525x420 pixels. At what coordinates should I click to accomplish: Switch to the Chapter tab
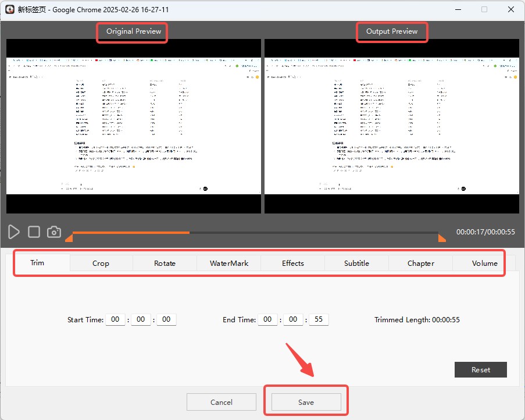click(420, 264)
